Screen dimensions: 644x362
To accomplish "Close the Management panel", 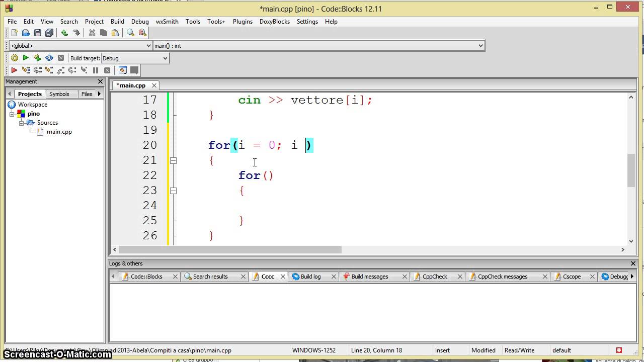I will pos(100,81).
